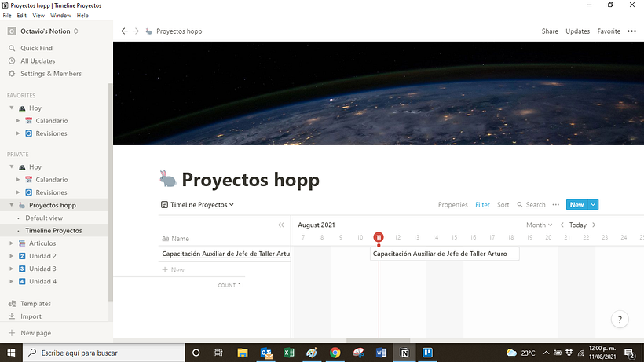Click the Quick Find search icon

(x=12, y=48)
